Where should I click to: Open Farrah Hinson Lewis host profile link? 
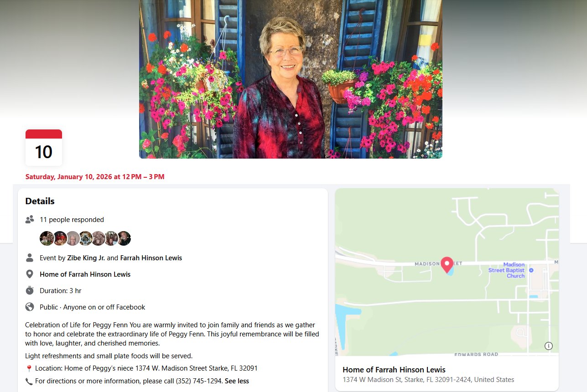(x=151, y=258)
